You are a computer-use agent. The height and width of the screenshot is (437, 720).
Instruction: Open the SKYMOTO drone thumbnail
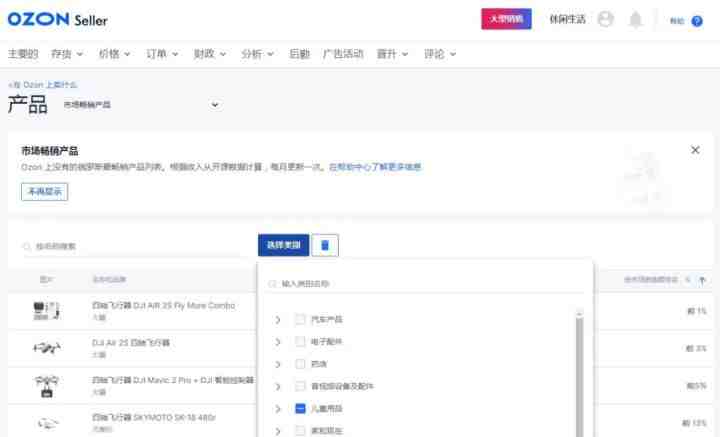[x=47, y=423]
